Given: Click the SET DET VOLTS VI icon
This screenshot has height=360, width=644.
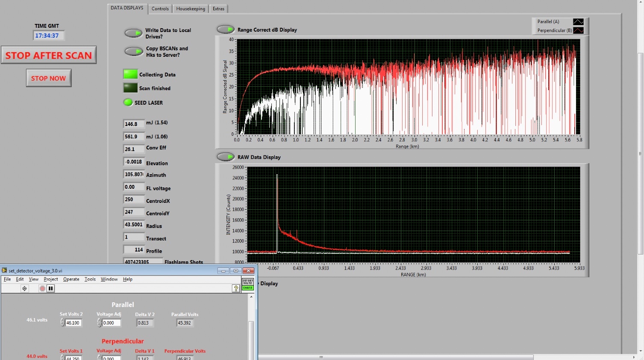Looking at the screenshot, I should [247, 284].
